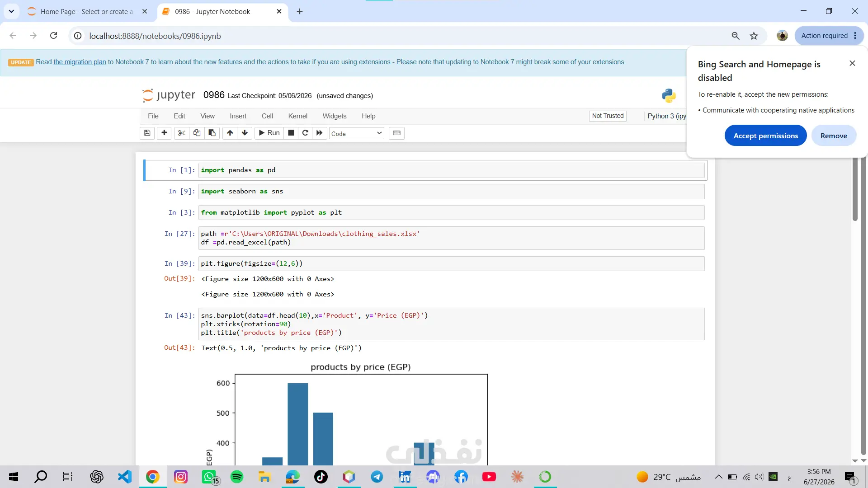Open the Insert menu

[x=238, y=116]
